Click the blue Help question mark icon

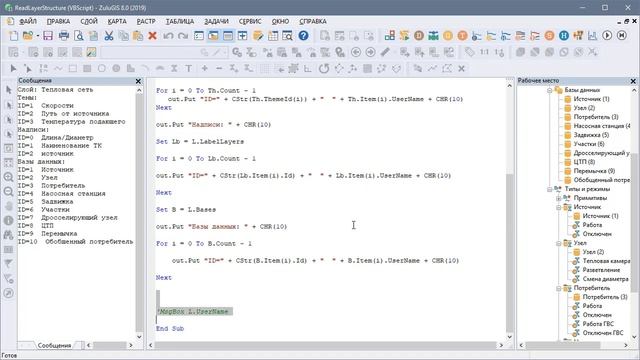tap(303, 36)
